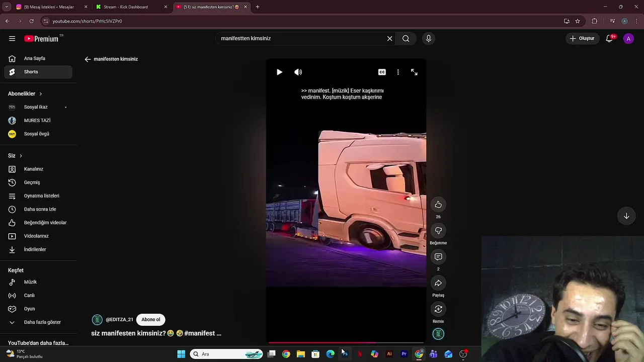Open the weather widget Parçalı bulutlu
Screen dimensions: 644x362
[24, 354]
